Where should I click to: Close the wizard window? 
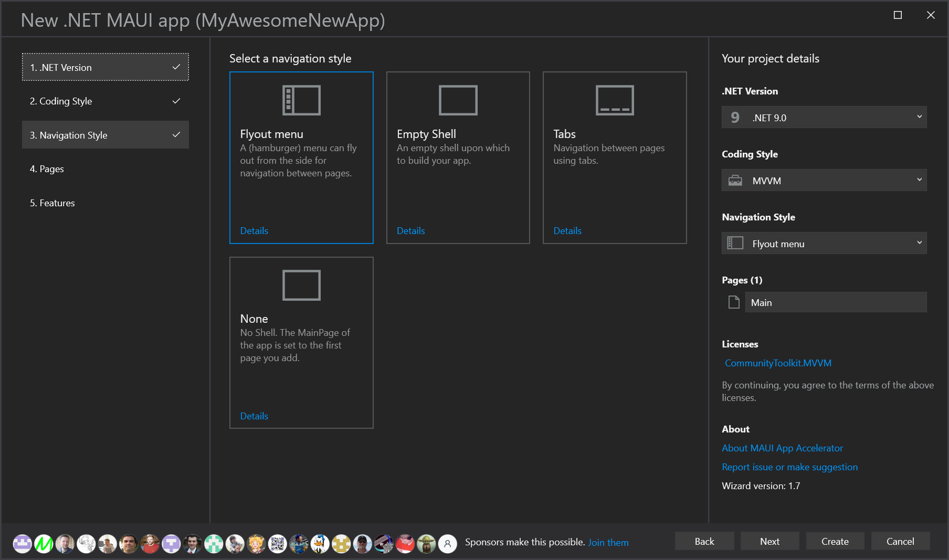(x=931, y=15)
